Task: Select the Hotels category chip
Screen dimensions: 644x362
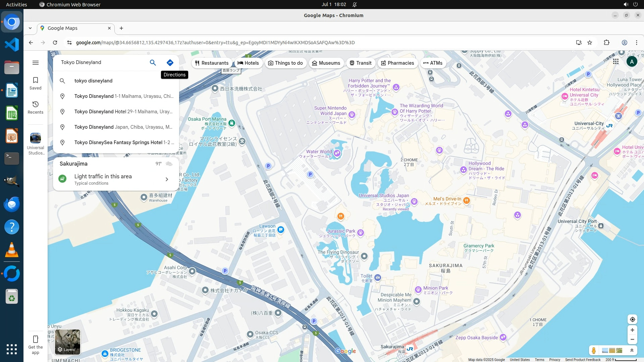Action: tap(248, 63)
